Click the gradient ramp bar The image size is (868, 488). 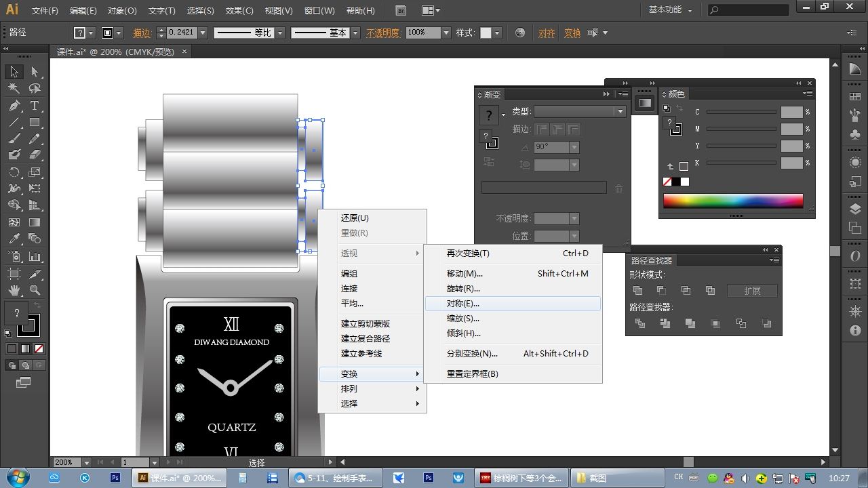click(x=544, y=188)
